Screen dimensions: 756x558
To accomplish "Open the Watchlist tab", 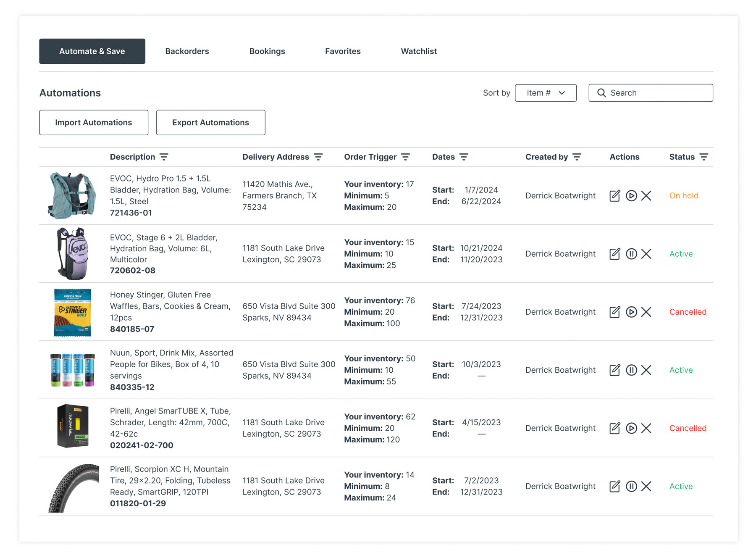I will click(x=419, y=51).
